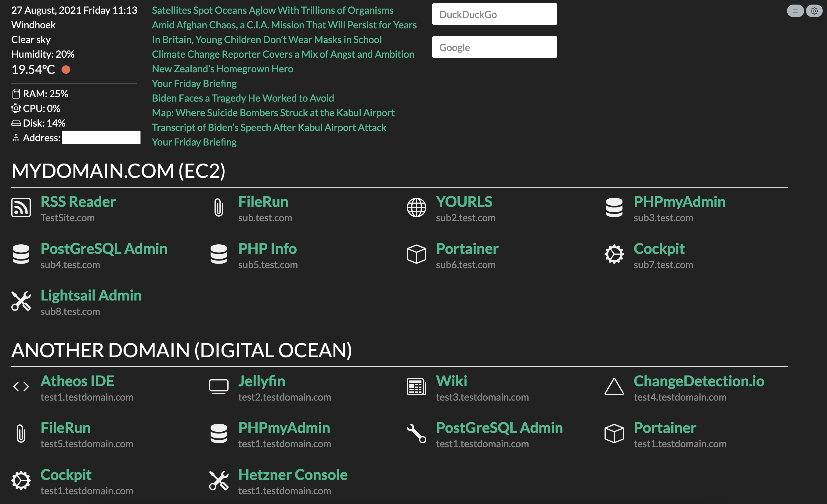Open 'Biden Faces a Tragedy' headline
Screen dimensions: 827x504
pyautogui.click(x=243, y=98)
